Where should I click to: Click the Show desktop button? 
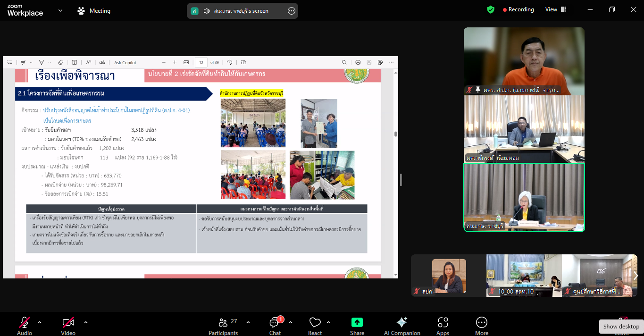[621, 327]
